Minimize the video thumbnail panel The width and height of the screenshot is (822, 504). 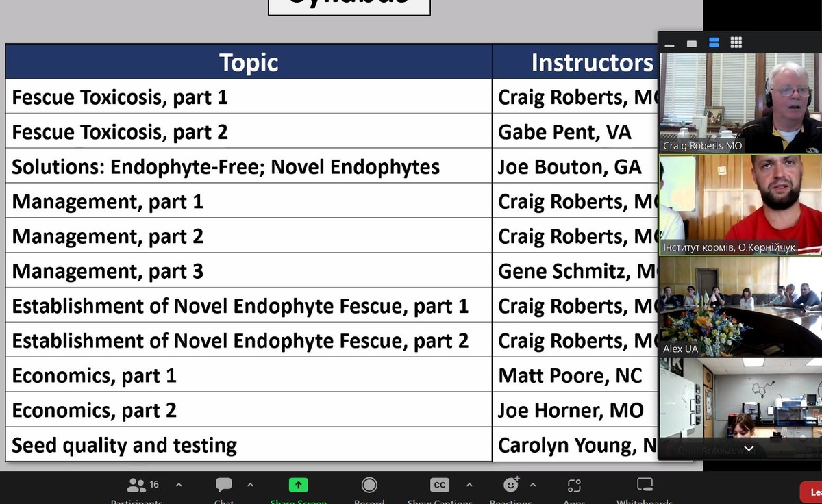click(670, 45)
